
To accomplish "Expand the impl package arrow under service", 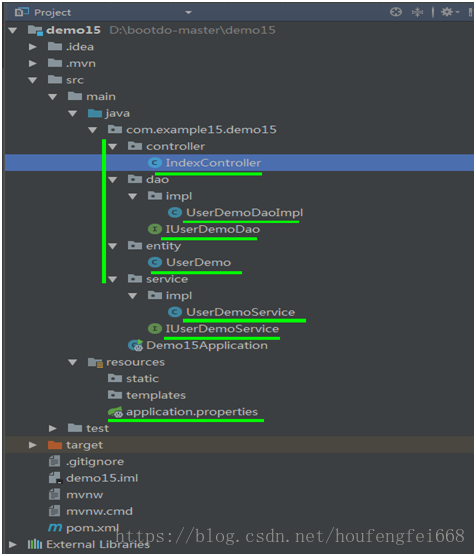I will [x=133, y=296].
